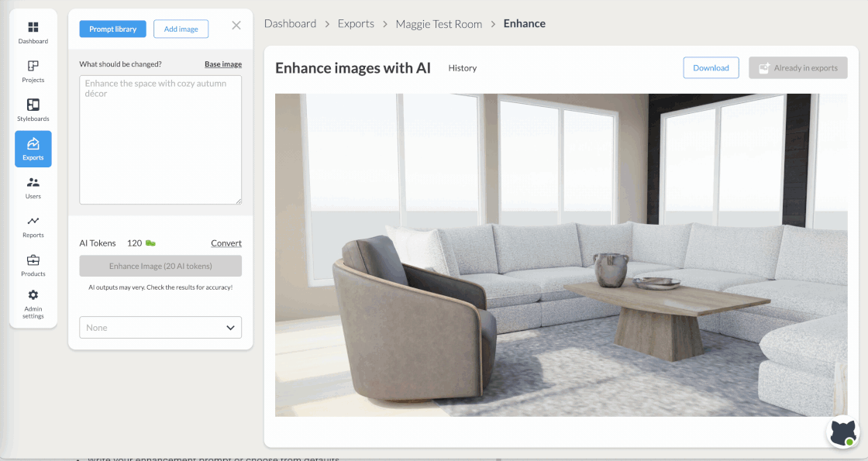Open the Dashboard sidebar icon
The width and height of the screenshot is (868, 461).
click(x=33, y=33)
